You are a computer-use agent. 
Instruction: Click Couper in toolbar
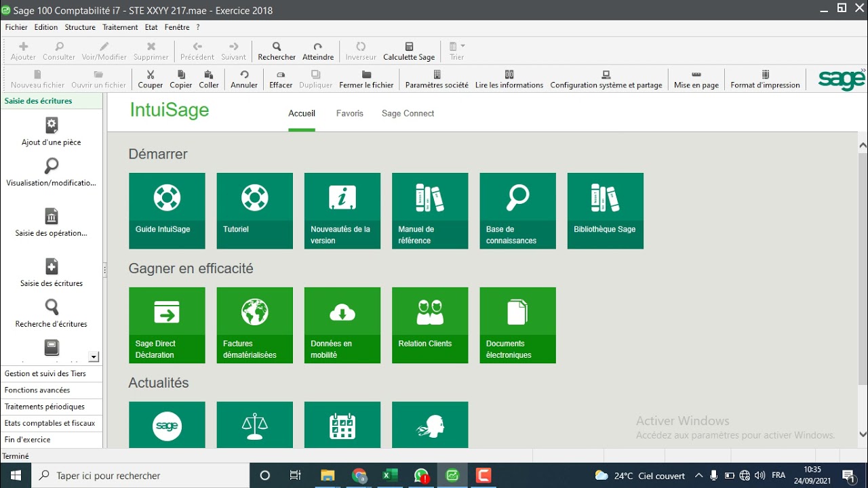(151, 79)
